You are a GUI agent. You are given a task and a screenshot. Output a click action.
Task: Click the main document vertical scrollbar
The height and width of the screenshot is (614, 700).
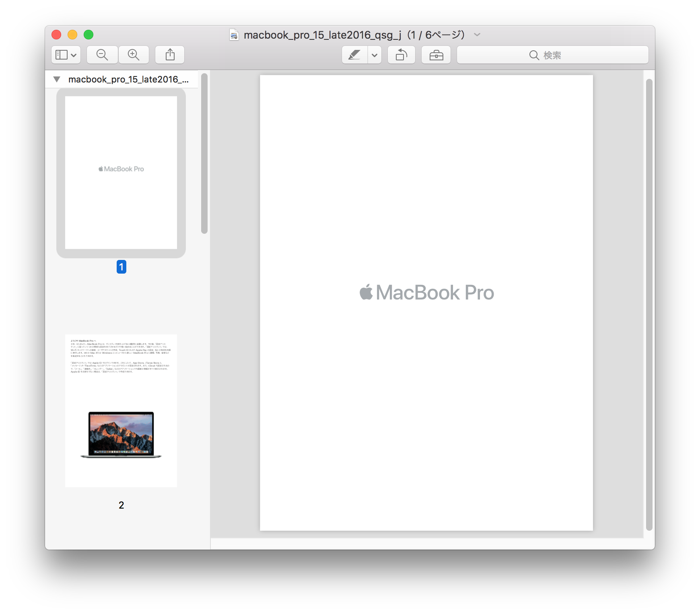tap(649, 305)
